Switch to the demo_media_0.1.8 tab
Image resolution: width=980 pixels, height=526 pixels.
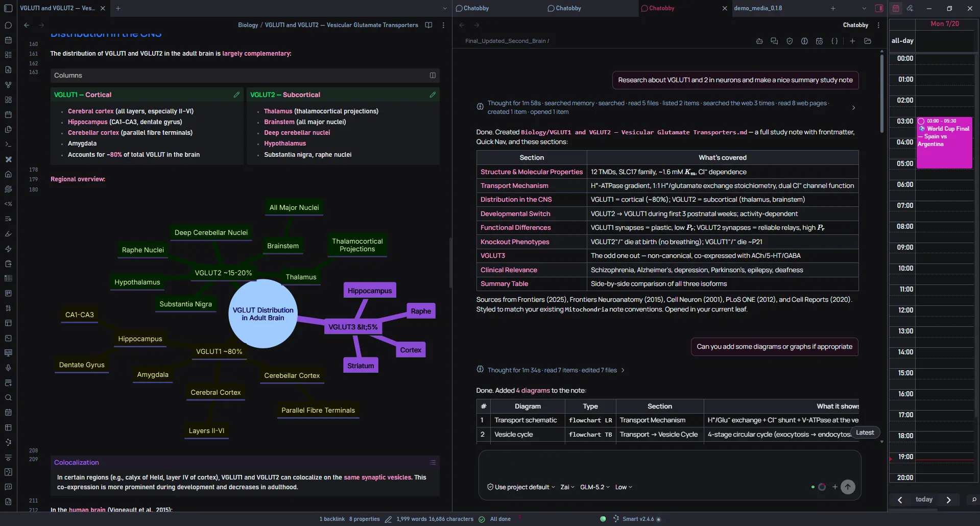point(758,8)
